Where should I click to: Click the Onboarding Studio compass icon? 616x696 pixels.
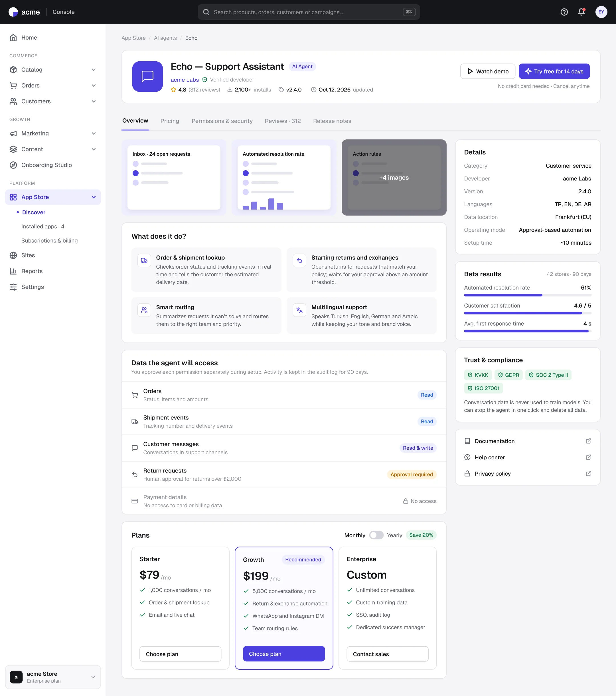tap(13, 165)
